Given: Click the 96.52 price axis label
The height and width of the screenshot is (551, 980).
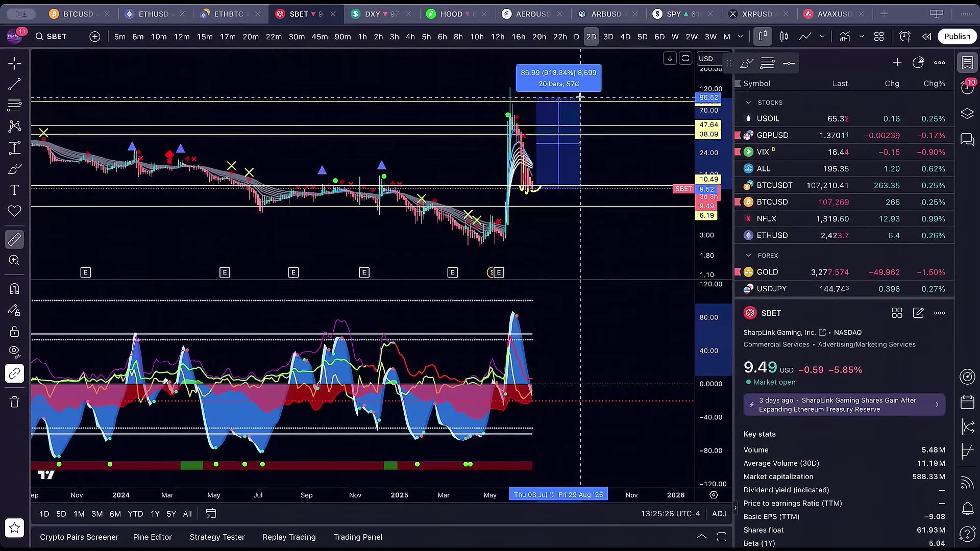Looking at the screenshot, I should point(708,97).
